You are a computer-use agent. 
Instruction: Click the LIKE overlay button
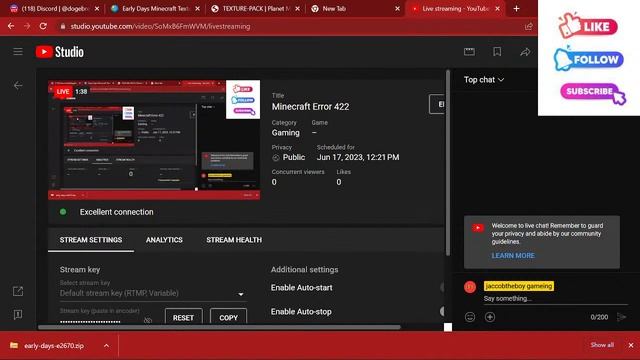588,26
